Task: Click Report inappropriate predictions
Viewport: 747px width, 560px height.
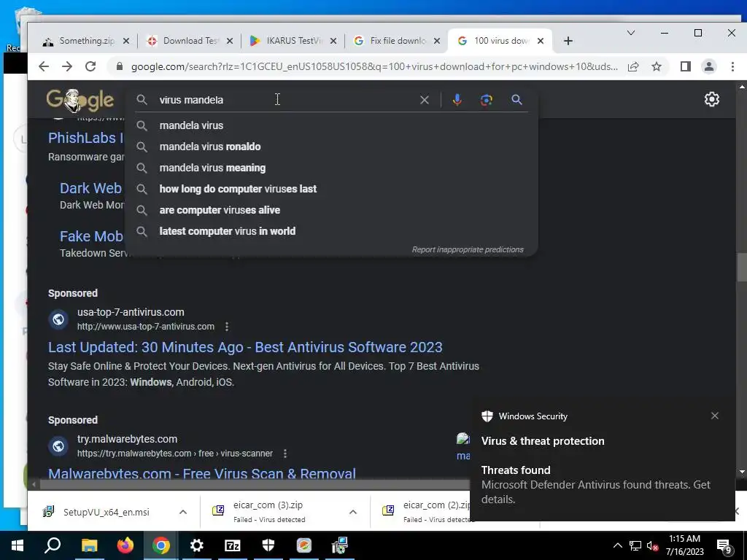Action: (468, 249)
